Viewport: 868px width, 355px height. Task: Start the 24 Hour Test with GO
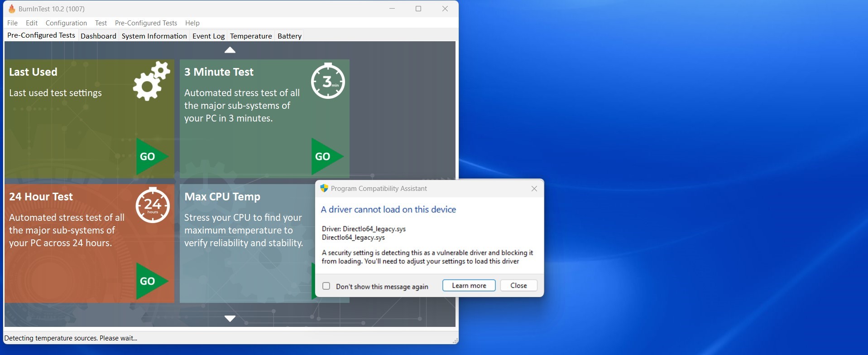(152, 281)
